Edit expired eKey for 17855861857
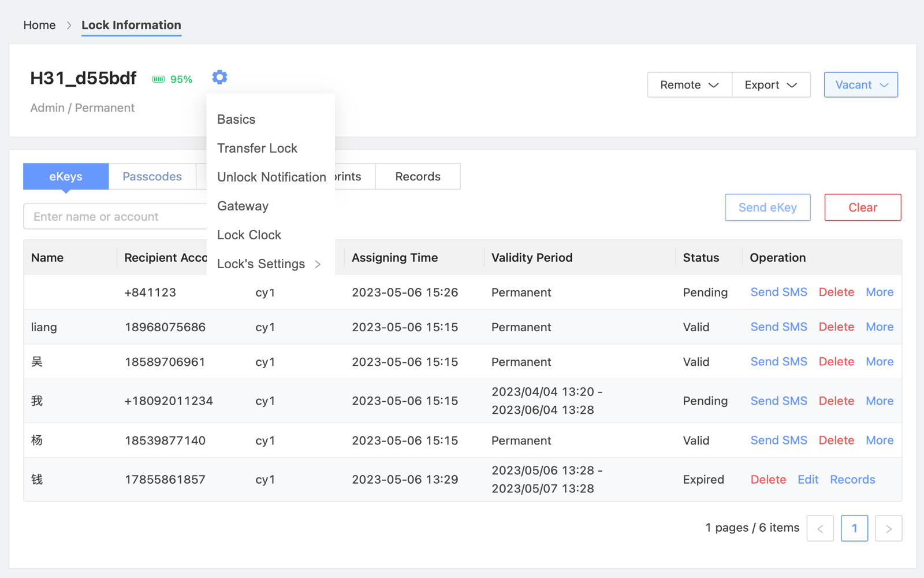 (808, 480)
